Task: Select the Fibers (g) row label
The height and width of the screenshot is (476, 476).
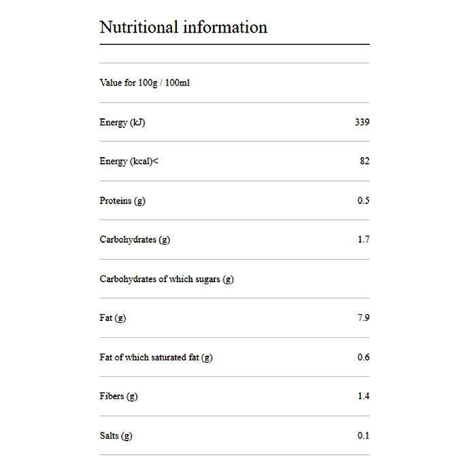Action: [118, 396]
